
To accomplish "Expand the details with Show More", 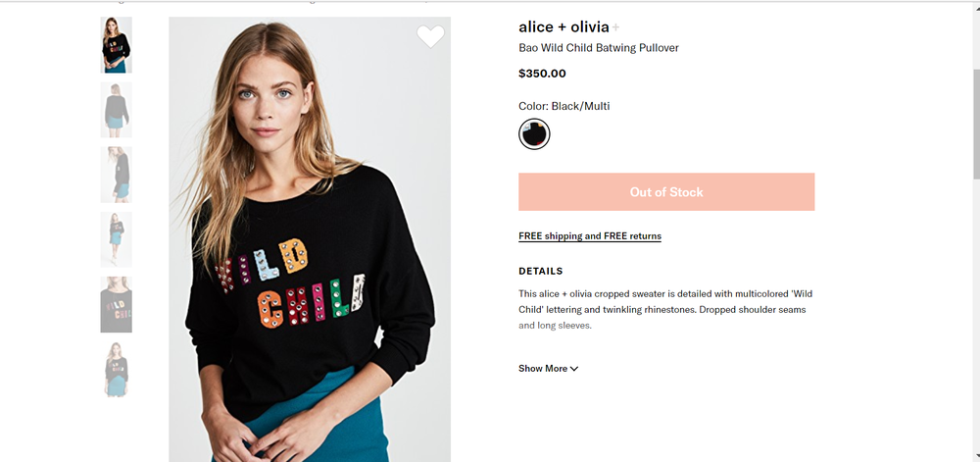I will 543,369.
